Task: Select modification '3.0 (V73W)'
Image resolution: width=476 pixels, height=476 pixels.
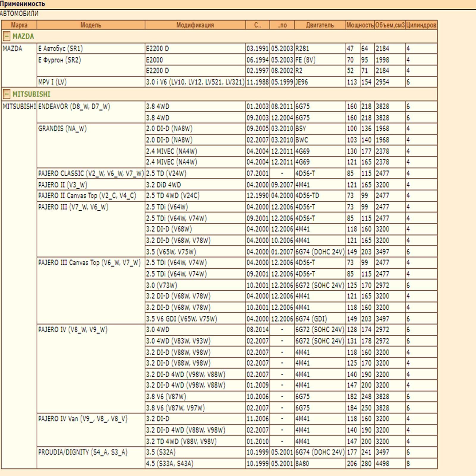Action: [195, 285]
